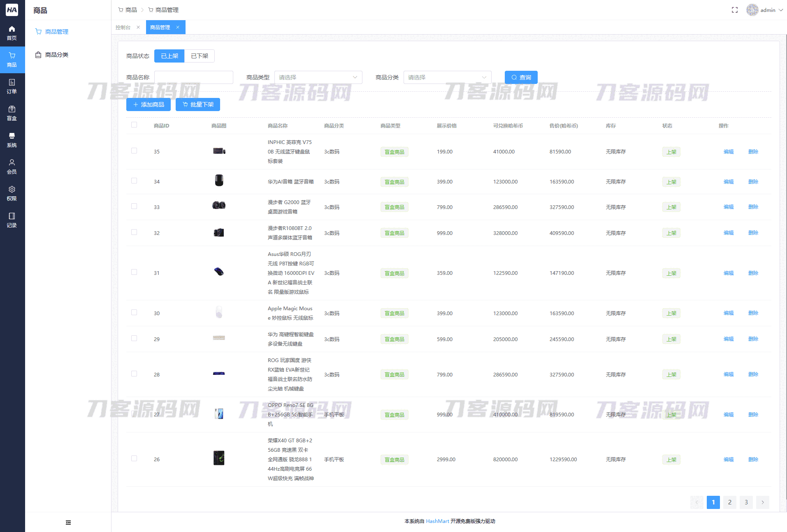The image size is (787, 532).
Task: Tick the checkbox for product ID 30
Action: coord(134,313)
